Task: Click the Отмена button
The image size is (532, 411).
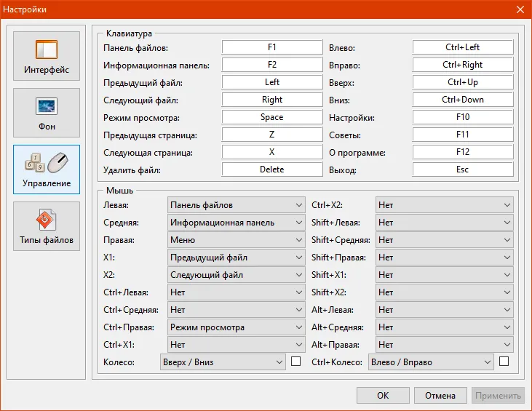Action: point(440,396)
